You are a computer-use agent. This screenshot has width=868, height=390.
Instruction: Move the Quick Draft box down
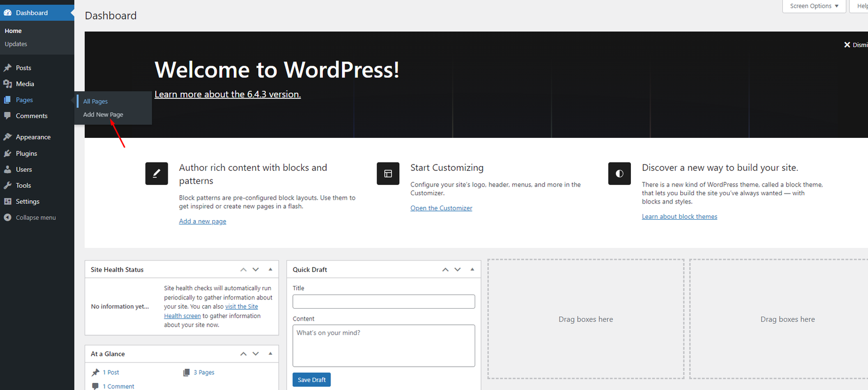coord(457,270)
